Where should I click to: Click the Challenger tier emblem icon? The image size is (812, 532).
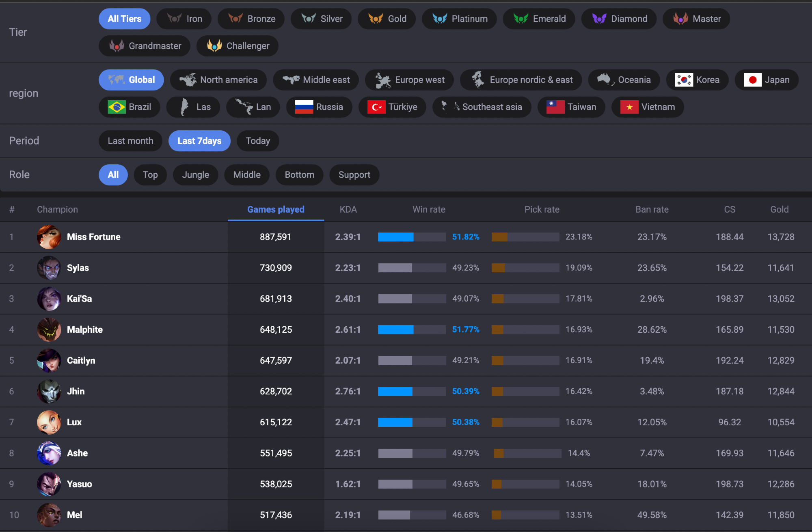[214, 46]
